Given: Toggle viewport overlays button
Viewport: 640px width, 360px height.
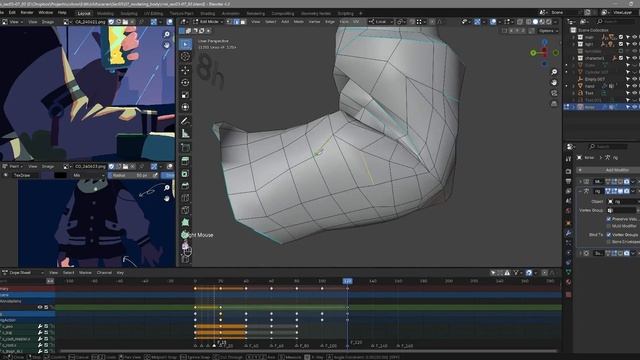Looking at the screenshot, I should coord(493,22).
